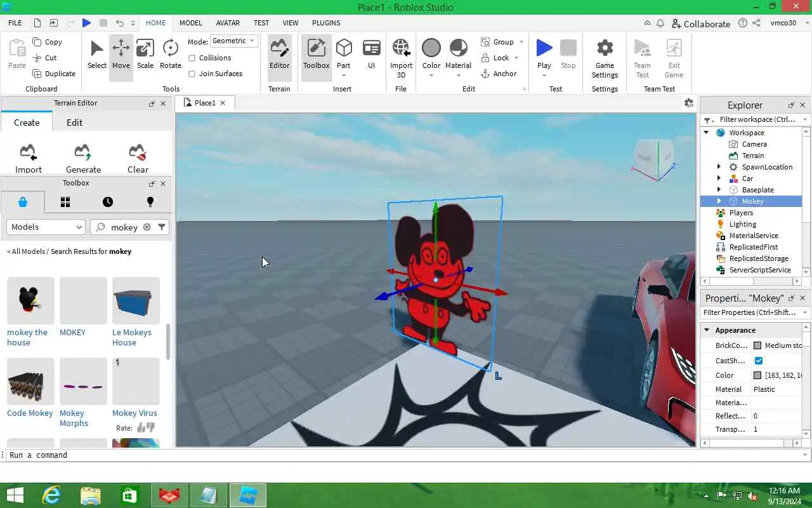812x508 pixels.
Task: Click the Anchor tool
Action: click(x=499, y=74)
